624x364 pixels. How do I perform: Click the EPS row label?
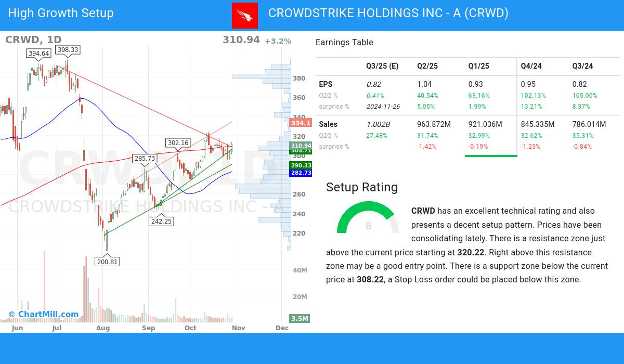click(326, 84)
